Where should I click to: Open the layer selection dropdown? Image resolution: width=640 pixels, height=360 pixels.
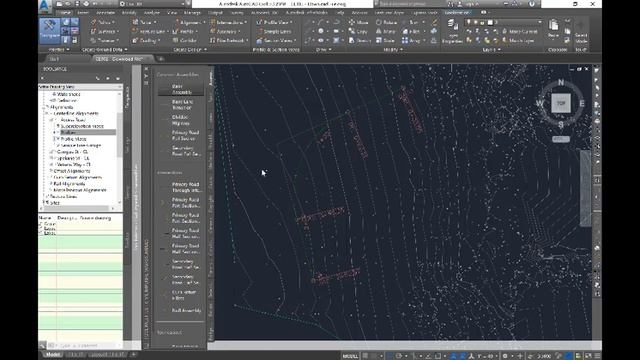504,22
